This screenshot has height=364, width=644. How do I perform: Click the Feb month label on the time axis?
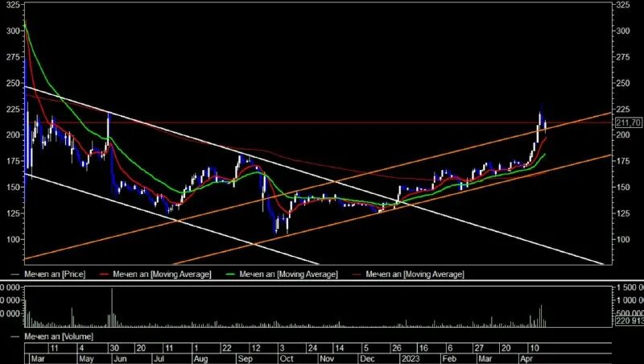click(x=449, y=358)
